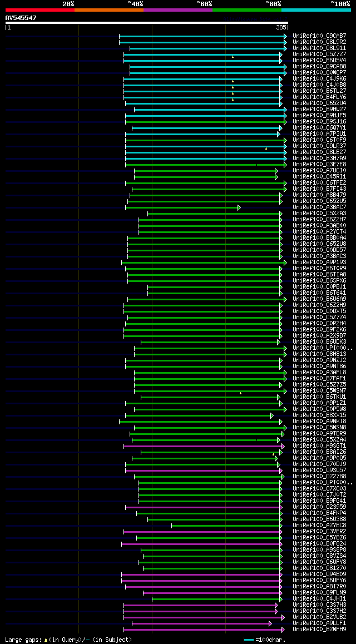Image resolution: width=356 pixels, height=644 pixels.
Task: Select the UniRef100_B6U6A9 label
Action: click(x=319, y=299)
